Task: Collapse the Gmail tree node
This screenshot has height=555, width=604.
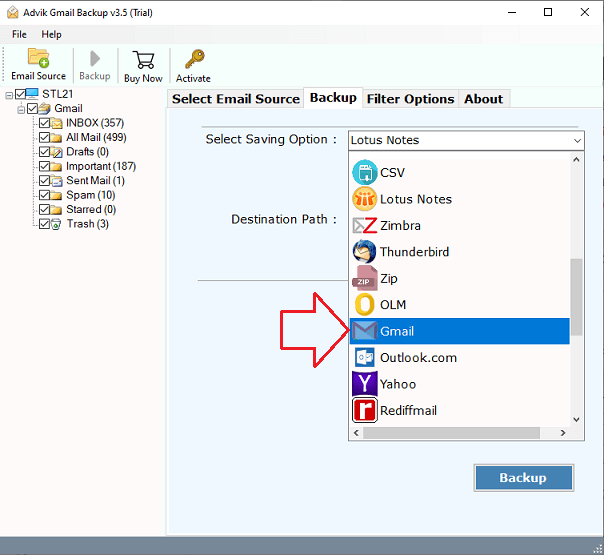Action: pos(21,110)
